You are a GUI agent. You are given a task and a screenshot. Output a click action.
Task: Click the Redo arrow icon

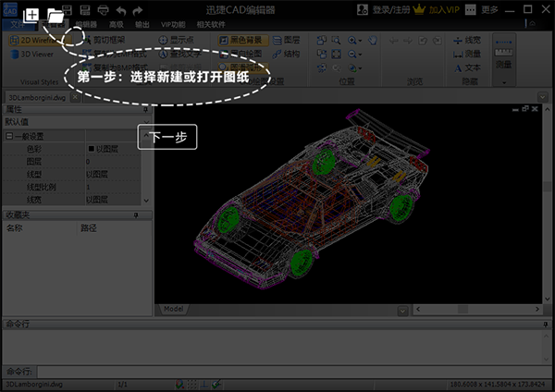click(138, 11)
